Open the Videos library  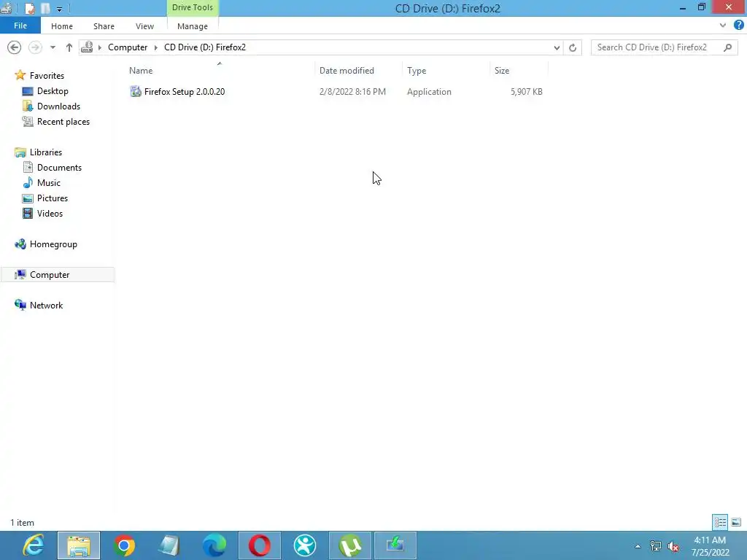point(50,214)
